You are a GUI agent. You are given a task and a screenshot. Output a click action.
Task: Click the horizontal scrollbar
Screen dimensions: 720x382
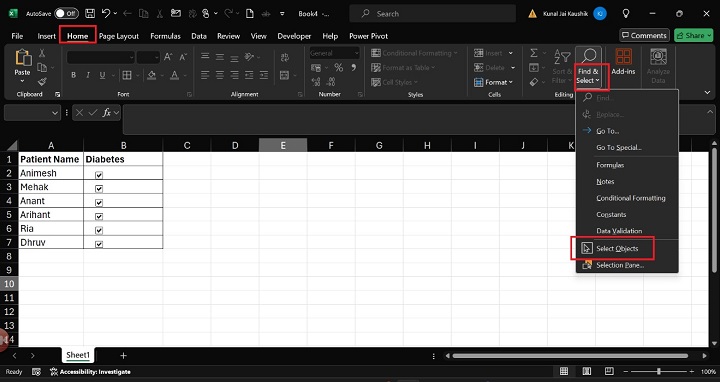(570, 355)
